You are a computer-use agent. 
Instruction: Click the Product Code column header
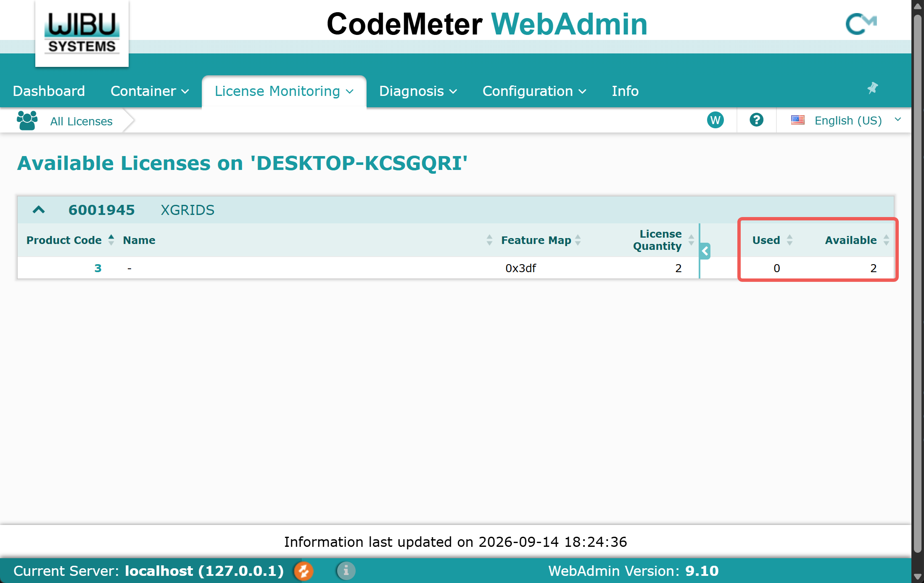pyautogui.click(x=64, y=240)
